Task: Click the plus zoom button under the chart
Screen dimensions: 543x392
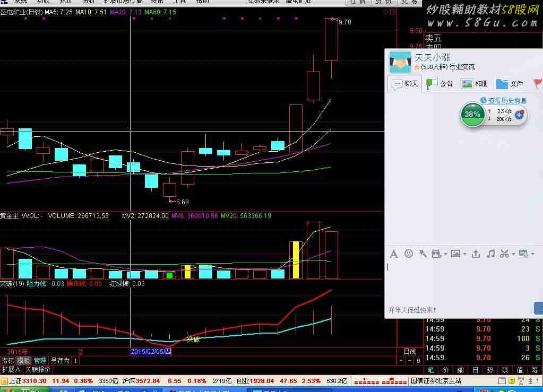Action: [401, 361]
